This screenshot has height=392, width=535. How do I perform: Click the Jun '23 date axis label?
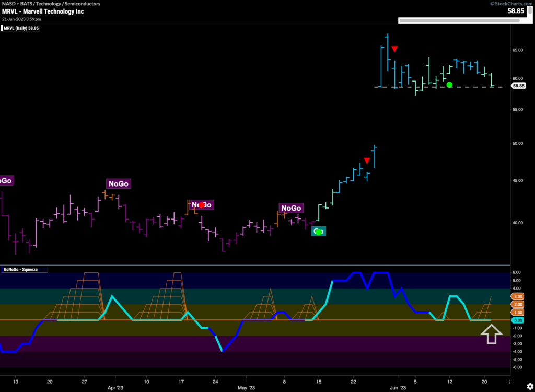(x=398, y=387)
